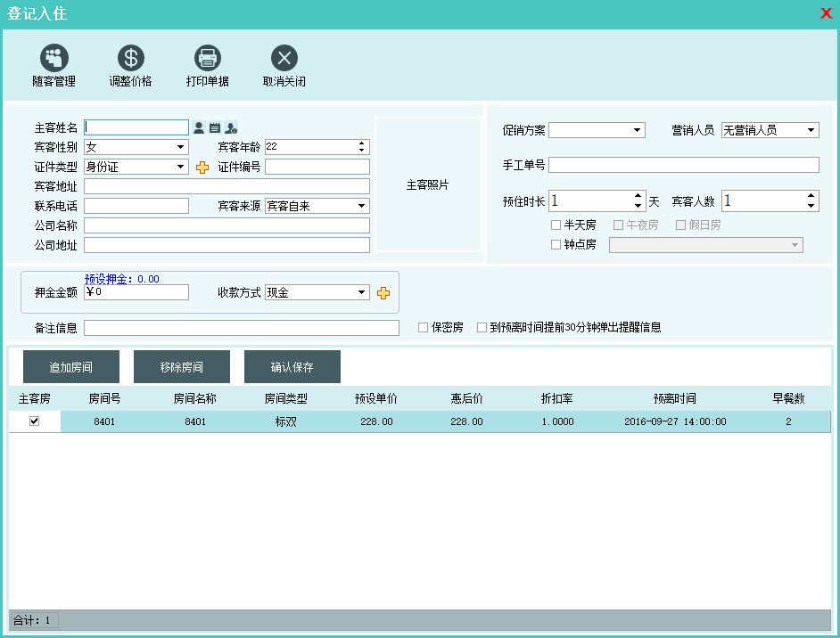Click the 调整价格 dollar icon
Screen dimensions: 840x638
point(131,59)
